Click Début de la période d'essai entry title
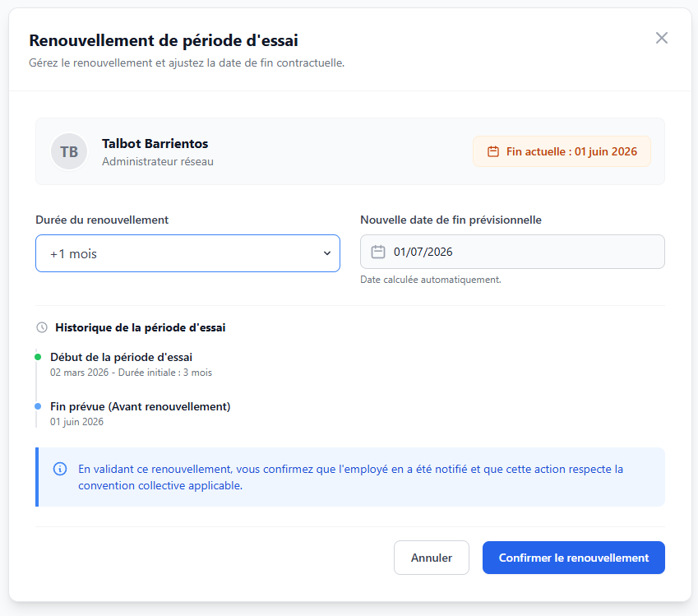Screen dimensions: 698x616 coord(121,357)
